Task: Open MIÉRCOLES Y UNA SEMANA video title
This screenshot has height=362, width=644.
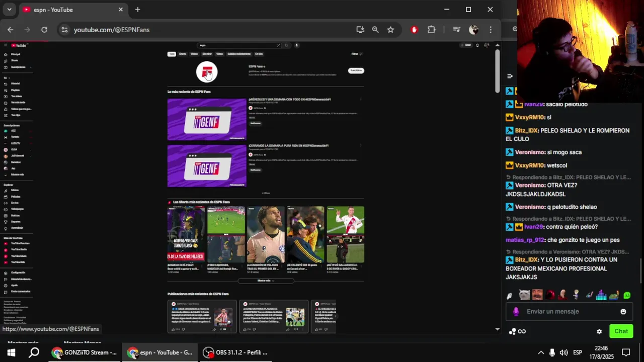Action: point(290,100)
